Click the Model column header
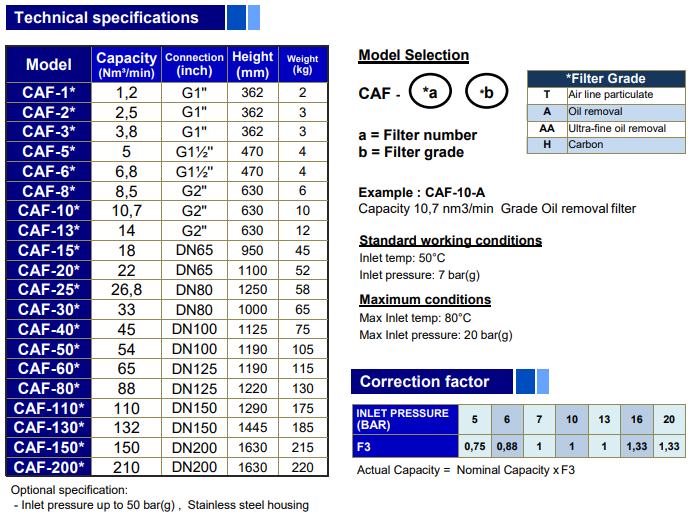This screenshot has width=697, height=523. pyautogui.click(x=49, y=64)
